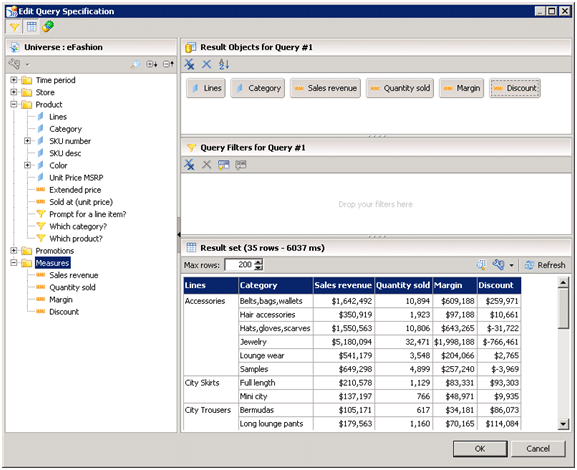Select the Measures folder label
This screenshot has height=470, width=577.
[x=52, y=263]
